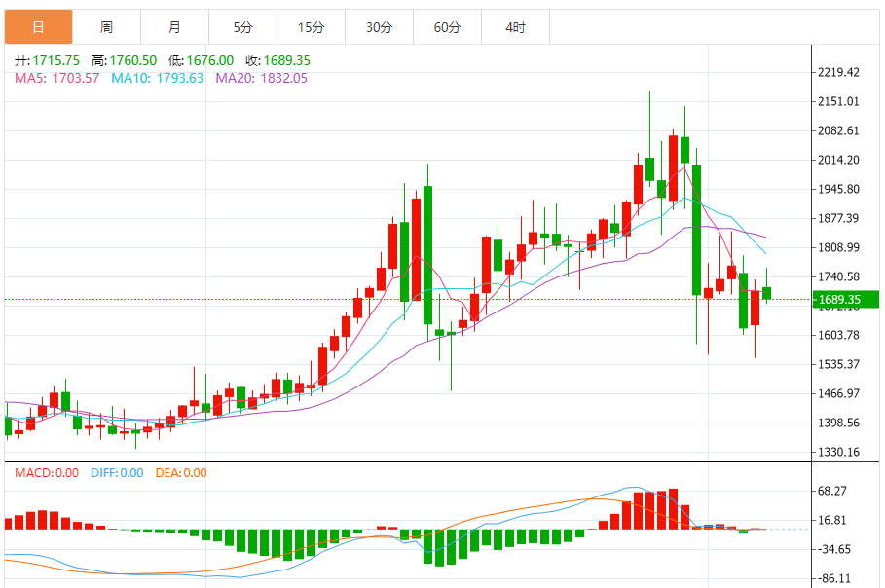This screenshot has height=588, width=885.
Task: Click the DEA:0.00 indicator label
Action: (x=180, y=473)
